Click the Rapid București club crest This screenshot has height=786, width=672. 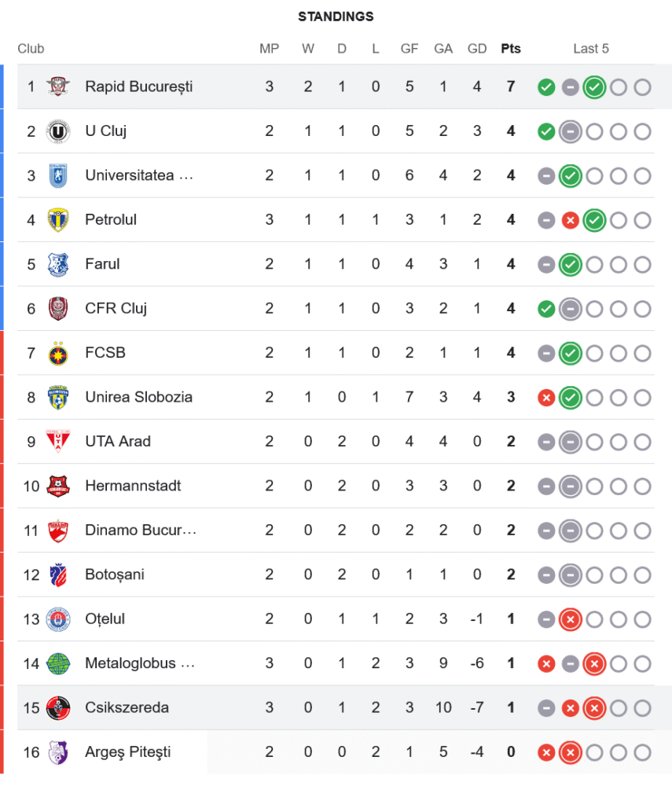[x=58, y=86]
